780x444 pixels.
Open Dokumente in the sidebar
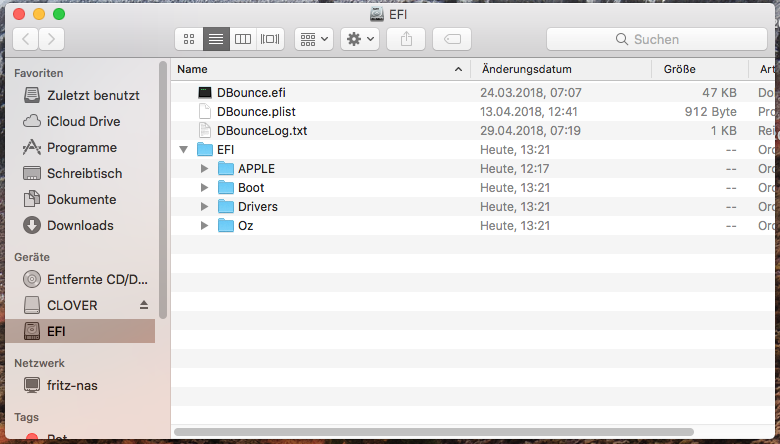[82, 199]
